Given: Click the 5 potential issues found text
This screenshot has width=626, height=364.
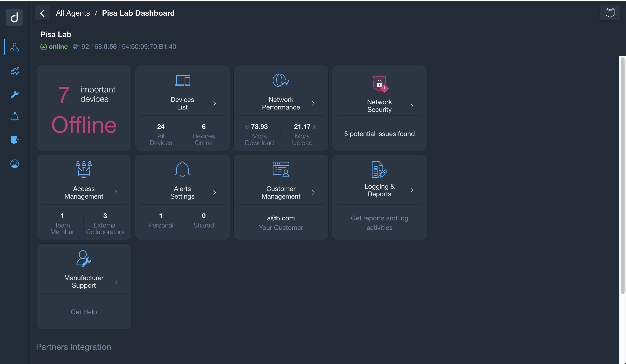Looking at the screenshot, I should (380, 133).
